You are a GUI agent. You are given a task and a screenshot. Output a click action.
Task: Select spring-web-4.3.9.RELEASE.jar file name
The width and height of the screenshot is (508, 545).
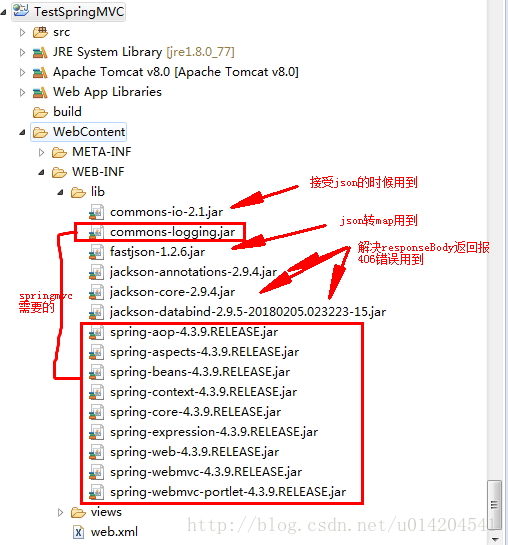[x=195, y=452]
